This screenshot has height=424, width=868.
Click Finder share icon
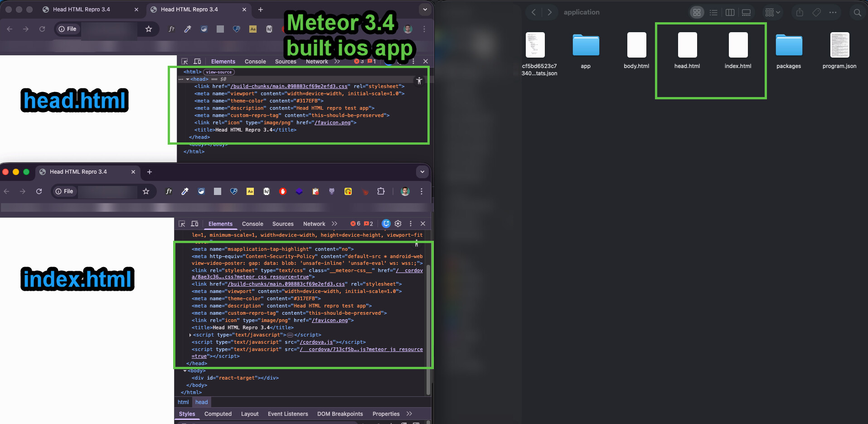(x=800, y=13)
